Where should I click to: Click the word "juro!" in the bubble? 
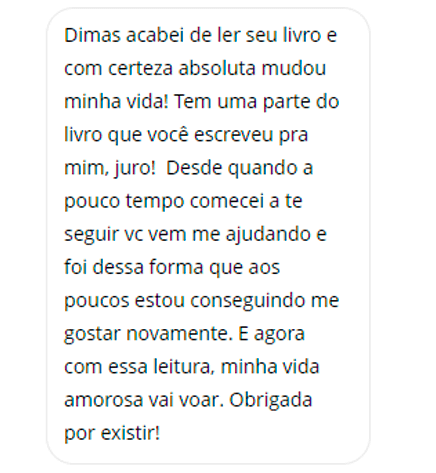tap(135, 168)
